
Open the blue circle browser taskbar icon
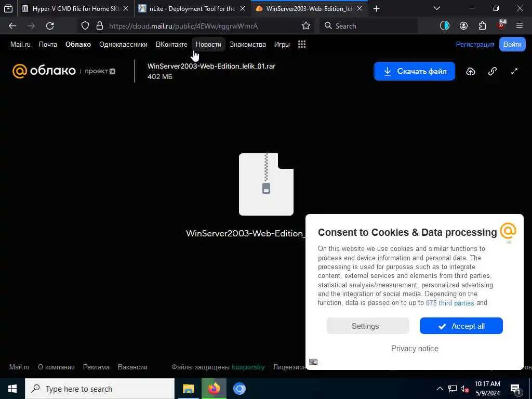click(240, 389)
